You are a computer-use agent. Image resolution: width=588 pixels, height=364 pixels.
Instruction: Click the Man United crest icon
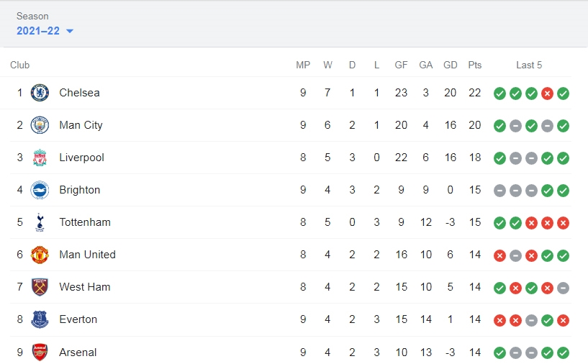(40, 255)
